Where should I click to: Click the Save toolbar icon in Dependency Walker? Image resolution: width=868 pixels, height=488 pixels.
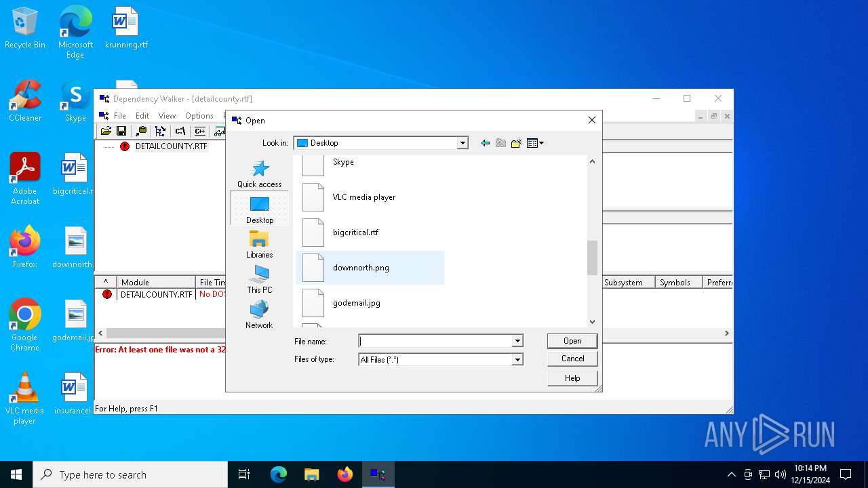coord(121,131)
